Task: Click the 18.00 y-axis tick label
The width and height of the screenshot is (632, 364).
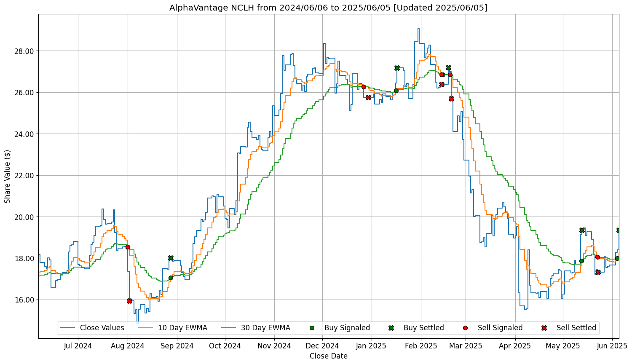Action: [x=24, y=259]
